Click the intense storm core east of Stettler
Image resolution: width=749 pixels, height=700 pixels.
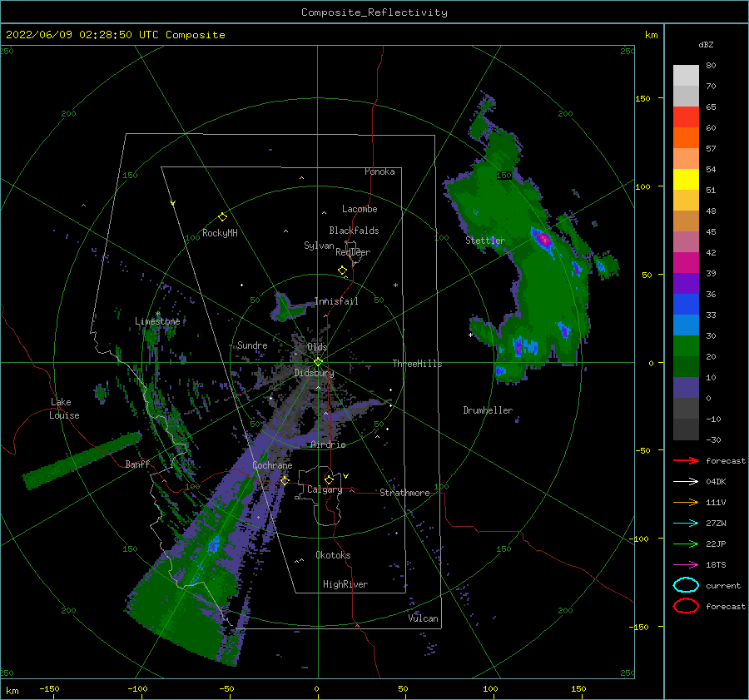pos(543,238)
